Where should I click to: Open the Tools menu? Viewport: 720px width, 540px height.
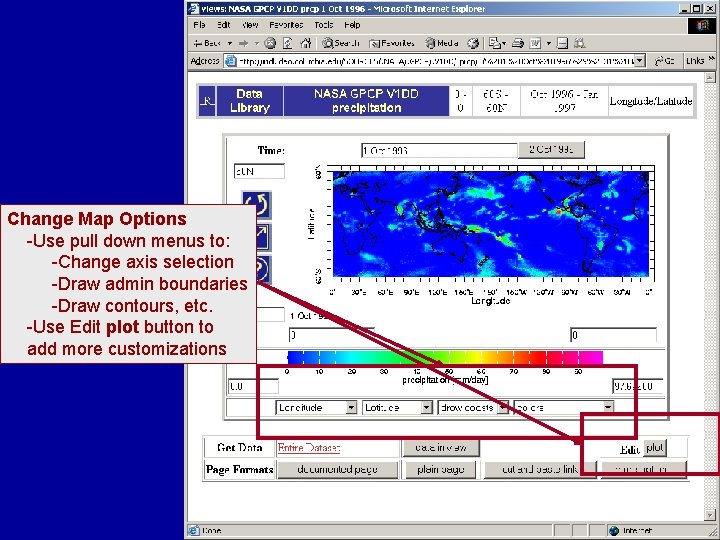coord(324,25)
